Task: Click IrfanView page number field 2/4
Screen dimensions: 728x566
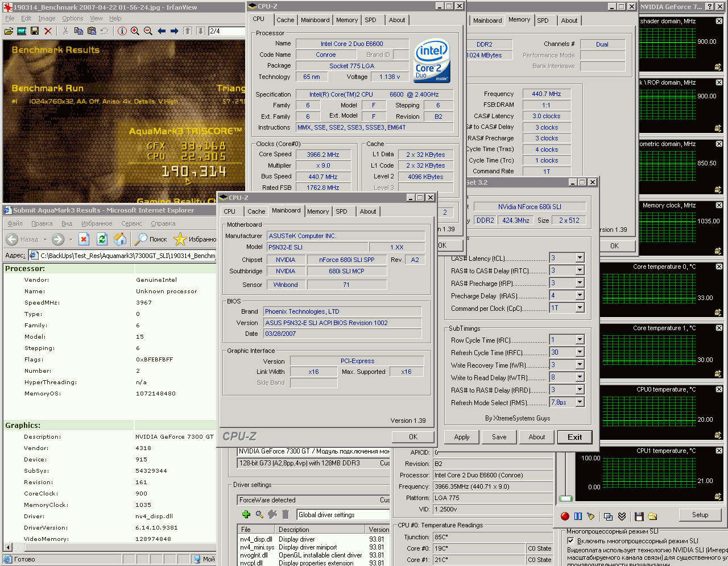Action: 226,31
